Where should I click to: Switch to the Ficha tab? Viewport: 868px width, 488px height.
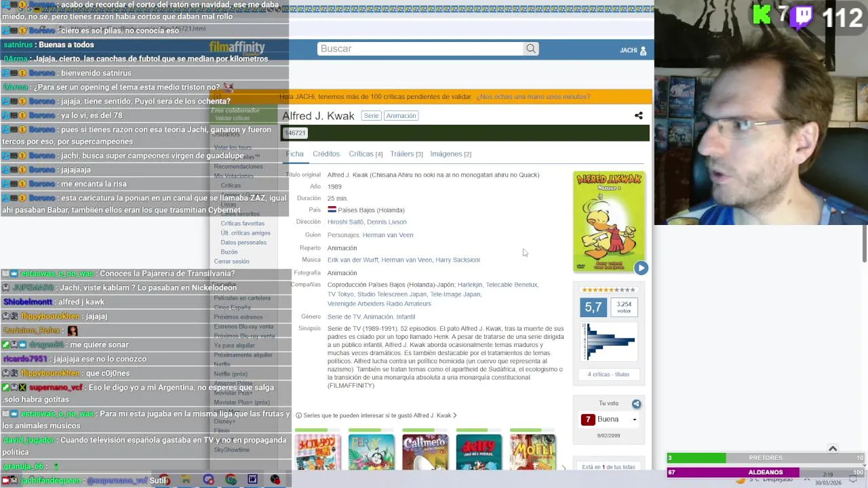tap(294, 154)
